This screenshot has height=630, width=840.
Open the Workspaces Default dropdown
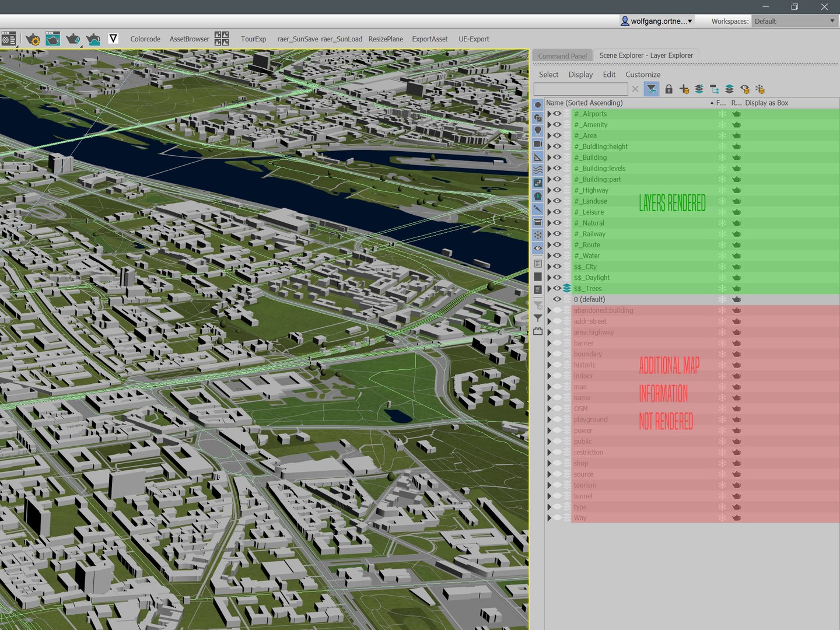[x=795, y=21]
